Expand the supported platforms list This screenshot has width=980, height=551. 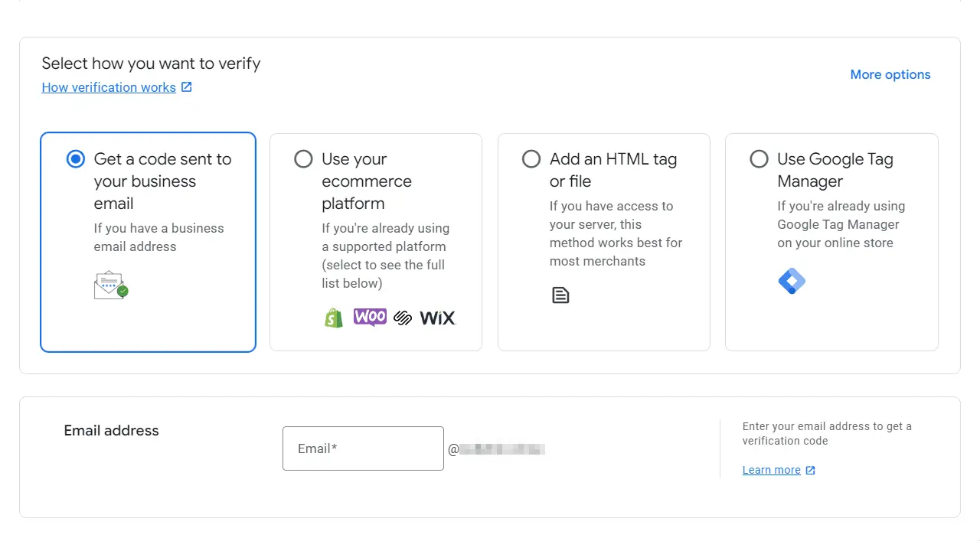coord(375,241)
